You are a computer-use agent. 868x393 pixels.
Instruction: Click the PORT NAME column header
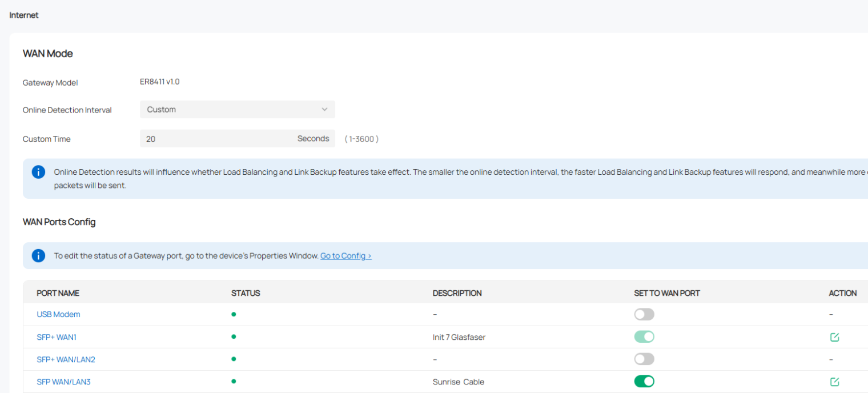point(58,293)
